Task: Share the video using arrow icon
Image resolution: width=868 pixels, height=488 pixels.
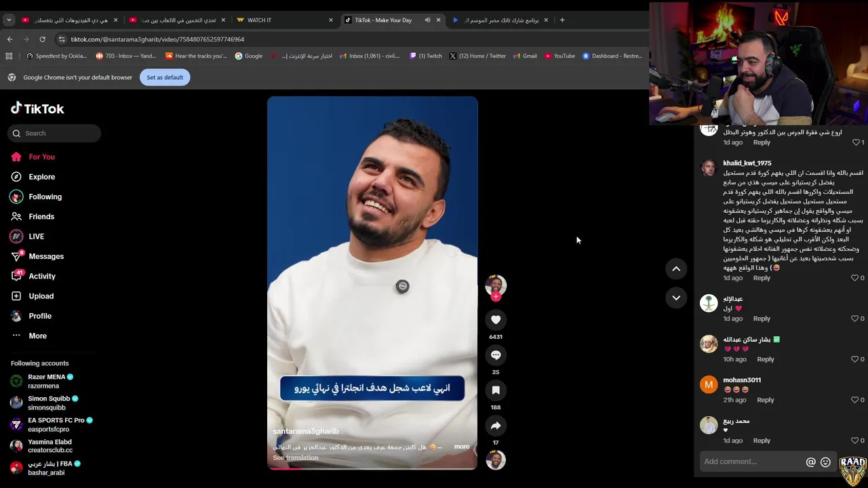Action: coord(496,426)
